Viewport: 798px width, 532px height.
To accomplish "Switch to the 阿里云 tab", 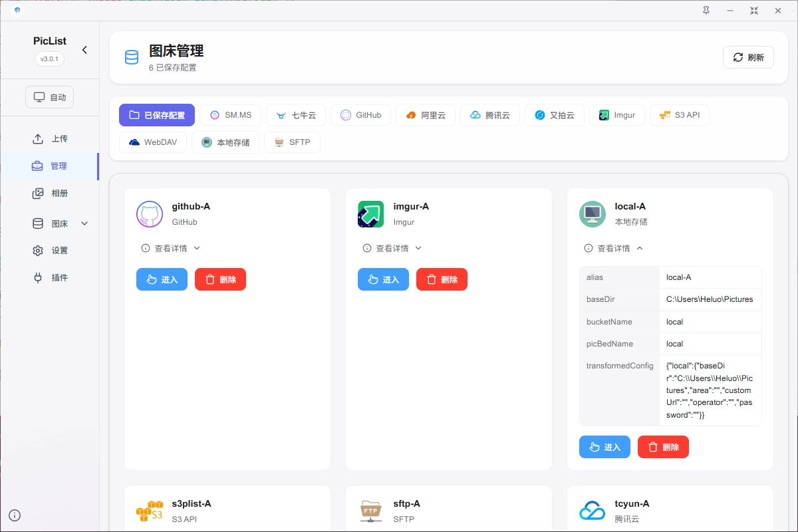I will (x=426, y=115).
